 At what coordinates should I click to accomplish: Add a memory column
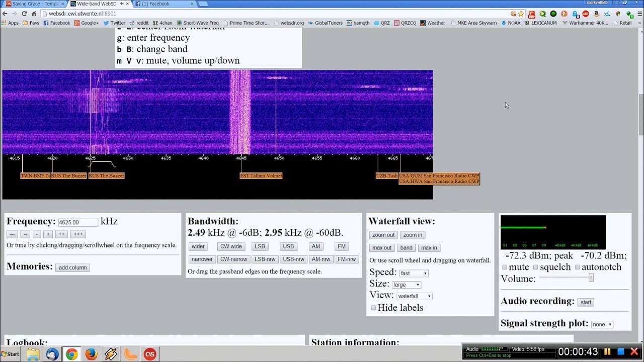click(x=72, y=267)
